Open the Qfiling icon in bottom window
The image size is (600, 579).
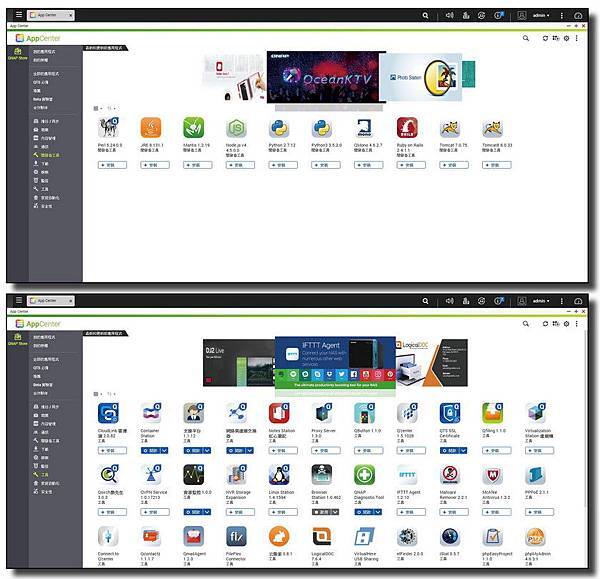(x=492, y=413)
